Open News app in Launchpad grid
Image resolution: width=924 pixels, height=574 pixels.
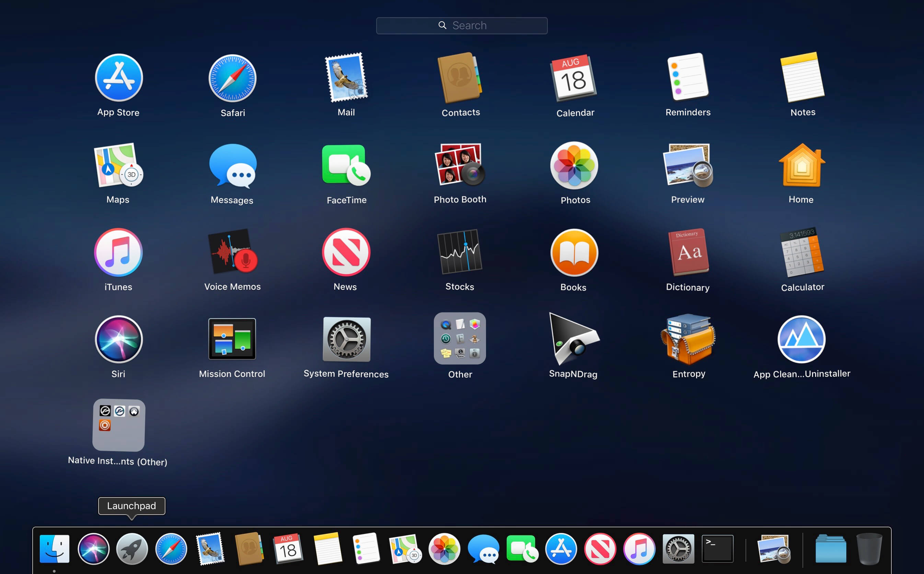click(346, 252)
